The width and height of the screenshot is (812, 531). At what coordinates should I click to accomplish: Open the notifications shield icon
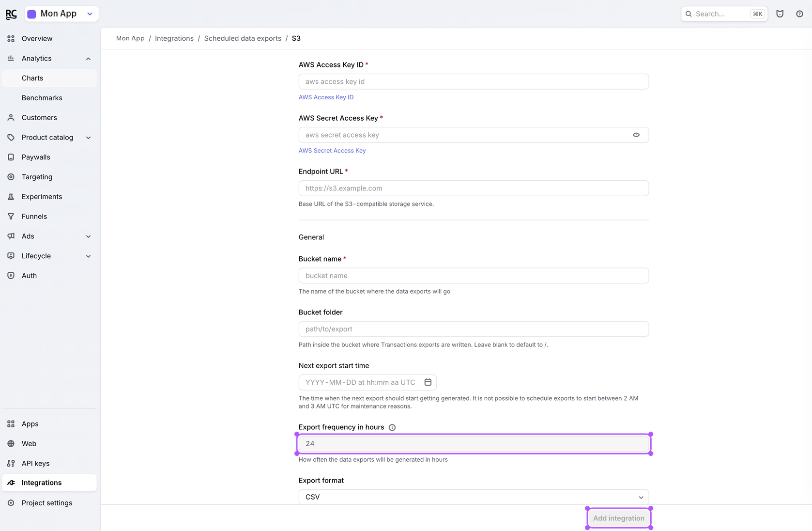click(x=780, y=14)
